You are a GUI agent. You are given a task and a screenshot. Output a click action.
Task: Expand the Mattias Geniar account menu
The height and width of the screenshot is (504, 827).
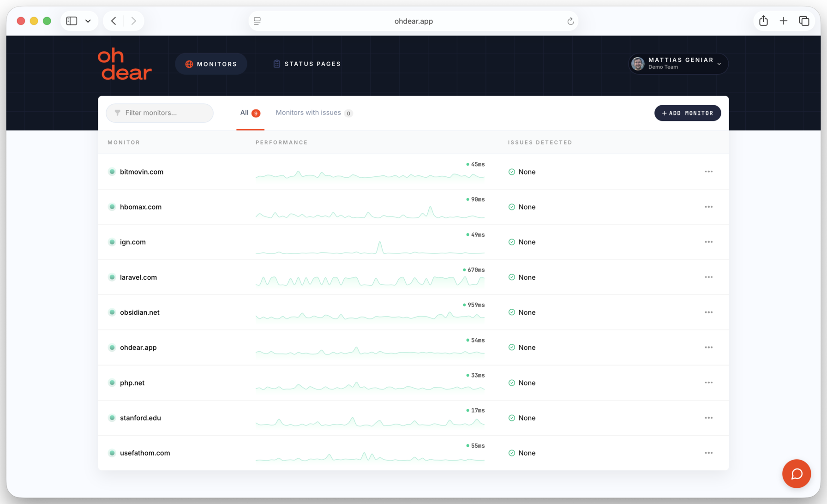point(678,64)
